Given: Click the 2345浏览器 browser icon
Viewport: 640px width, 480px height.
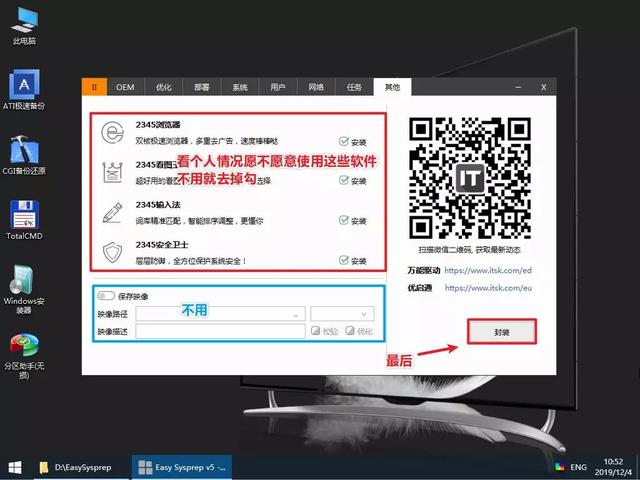Looking at the screenshot, I should coord(113,132).
